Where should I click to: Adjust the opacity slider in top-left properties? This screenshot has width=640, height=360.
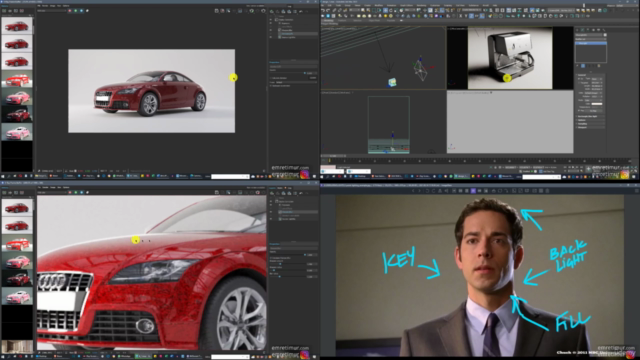(304, 73)
